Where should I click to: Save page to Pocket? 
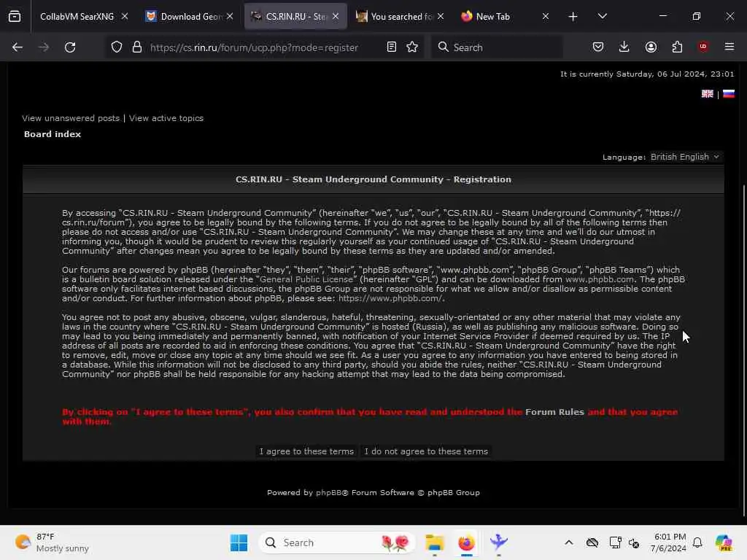[x=598, y=47]
